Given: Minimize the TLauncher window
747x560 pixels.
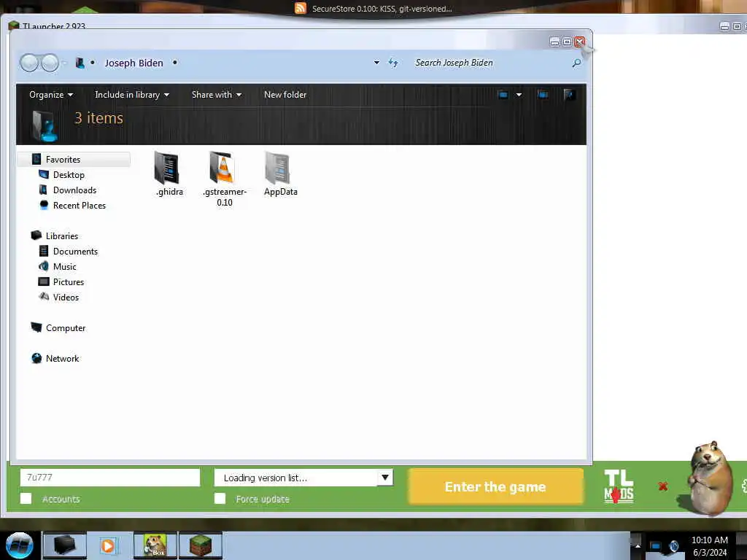Looking at the screenshot, I should coord(724,27).
